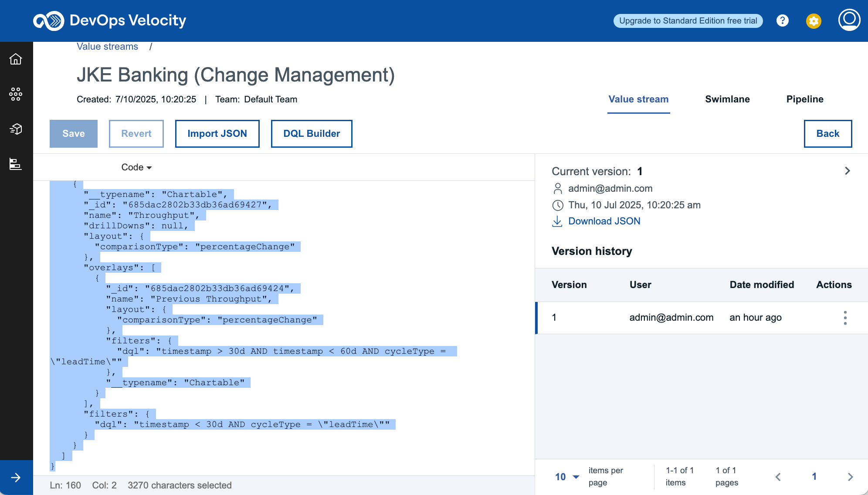Screen dimensions: 868x495
Task: Click the Import JSON button
Action: click(x=217, y=134)
